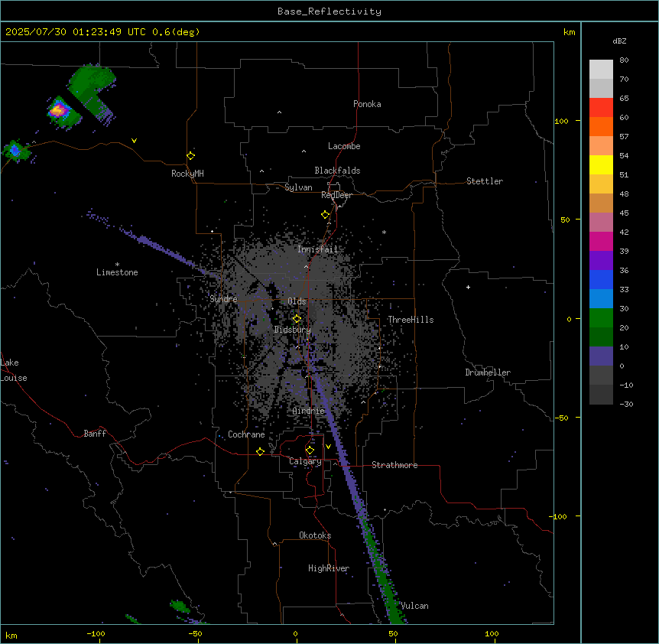Select the Banff label

95,434
